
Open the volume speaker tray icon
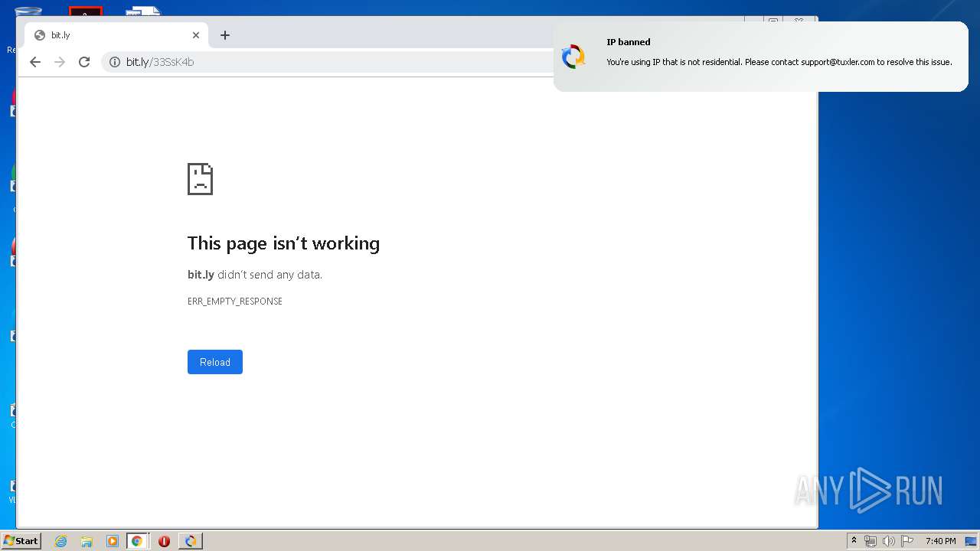pyautogui.click(x=888, y=541)
